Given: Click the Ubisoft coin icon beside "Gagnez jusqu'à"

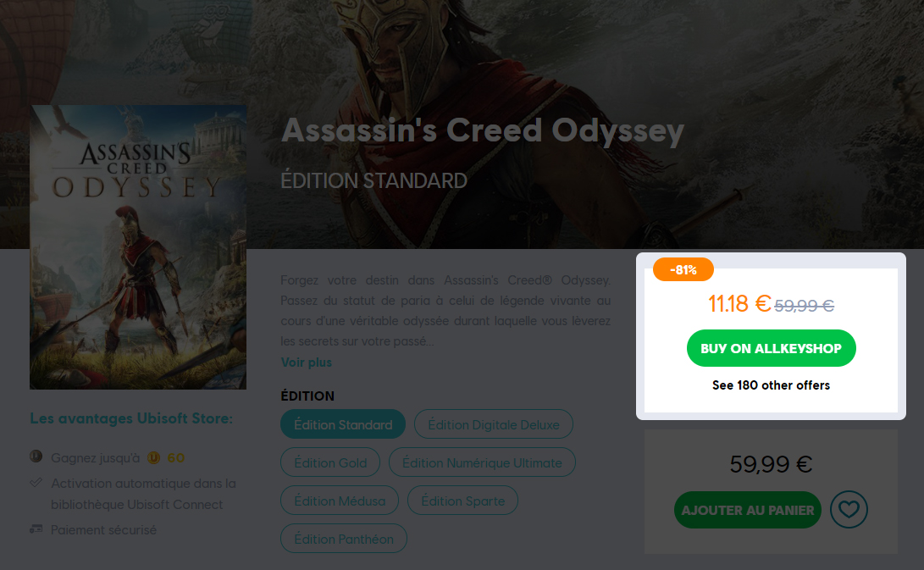Looking at the screenshot, I should (x=36, y=457).
